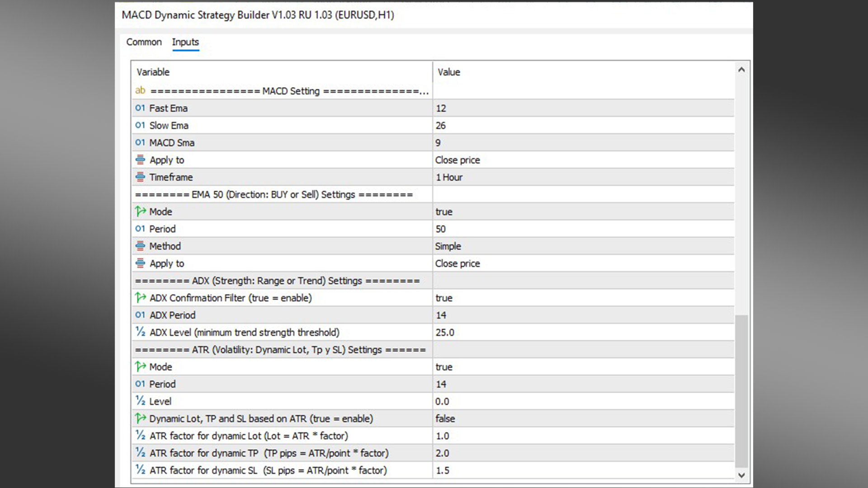868x488 pixels.
Task: Click the ADX Level 25.0 value field
Action: click(x=445, y=332)
